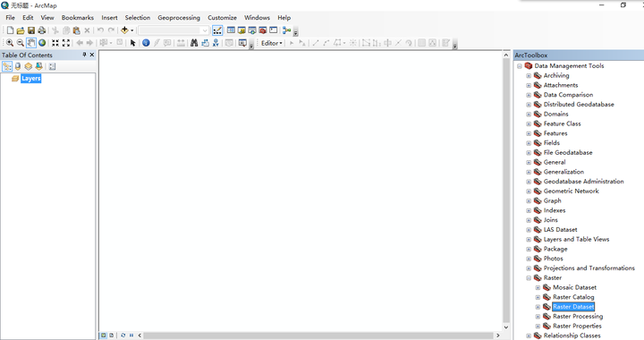Screen dimensions: 644x340
Task: Open the Edit menu
Action: click(28, 18)
